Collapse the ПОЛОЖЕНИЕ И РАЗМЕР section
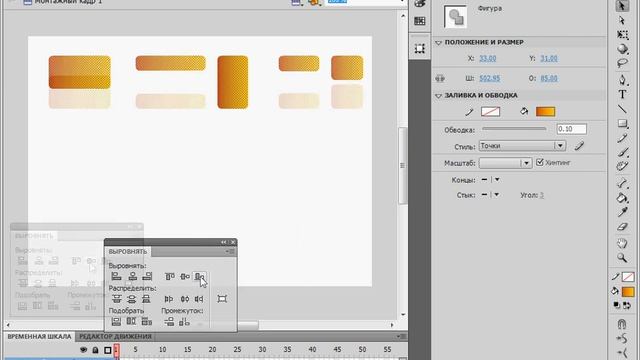 pyautogui.click(x=438, y=42)
